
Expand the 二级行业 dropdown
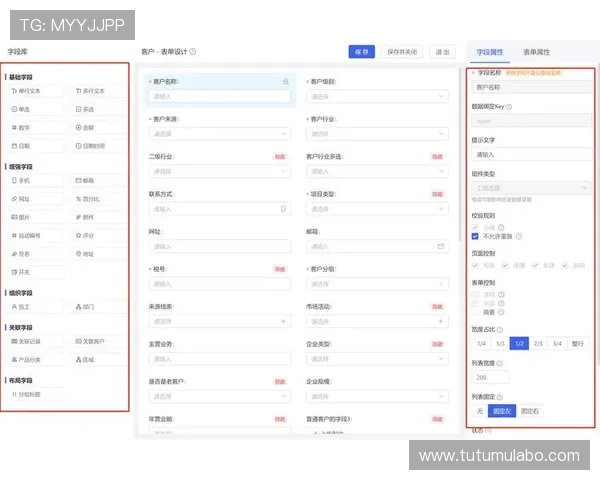(x=220, y=171)
